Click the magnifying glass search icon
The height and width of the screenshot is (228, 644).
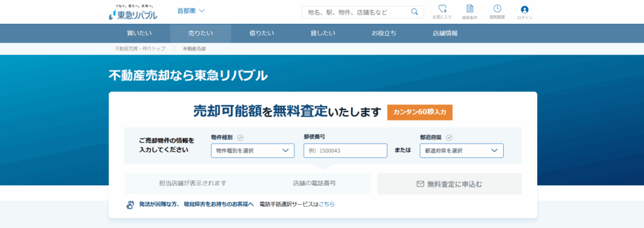tap(414, 11)
